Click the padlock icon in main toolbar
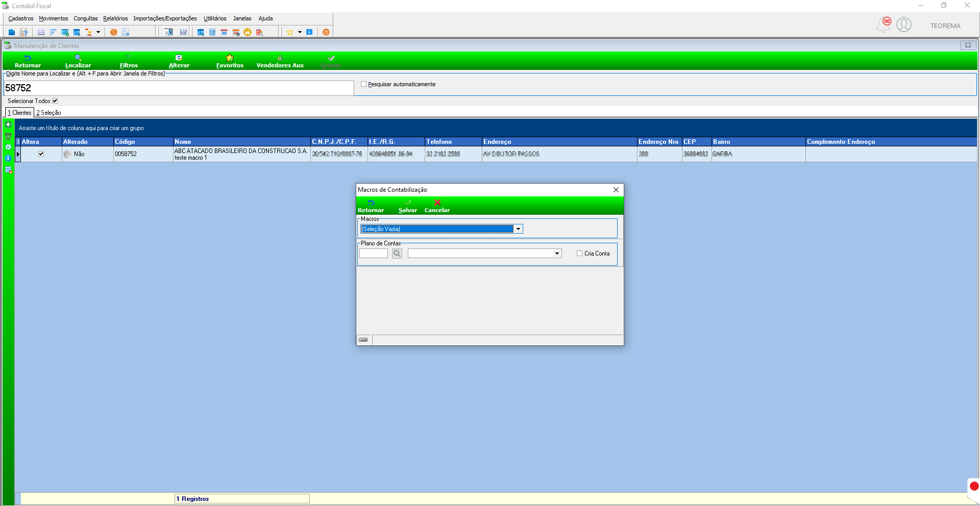Screen dimensions: 980x506 pos(248,32)
